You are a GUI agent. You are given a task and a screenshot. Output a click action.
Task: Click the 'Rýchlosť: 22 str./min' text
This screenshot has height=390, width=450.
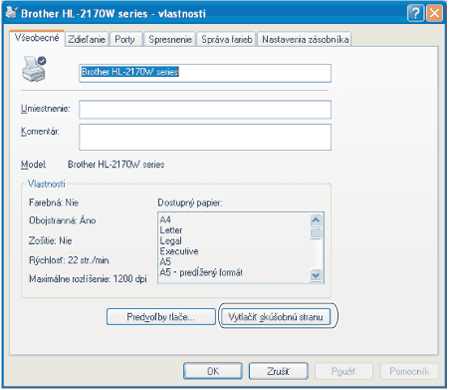click(x=69, y=260)
